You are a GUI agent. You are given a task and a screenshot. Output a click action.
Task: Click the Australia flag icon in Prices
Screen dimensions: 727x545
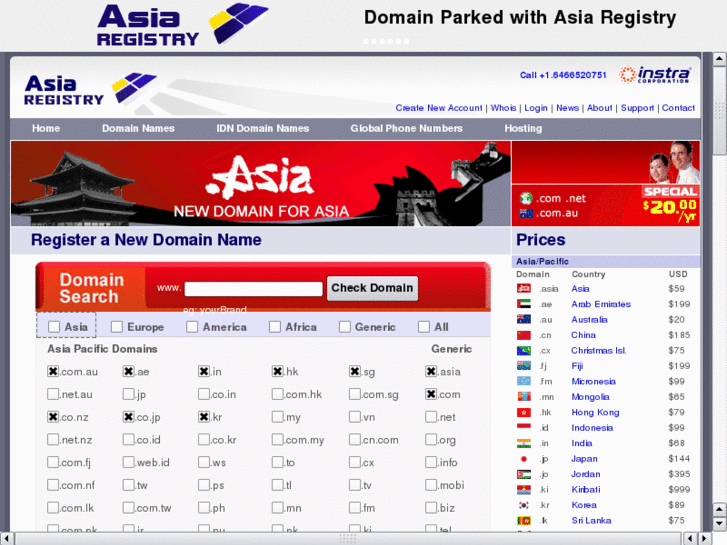pyautogui.click(x=524, y=320)
